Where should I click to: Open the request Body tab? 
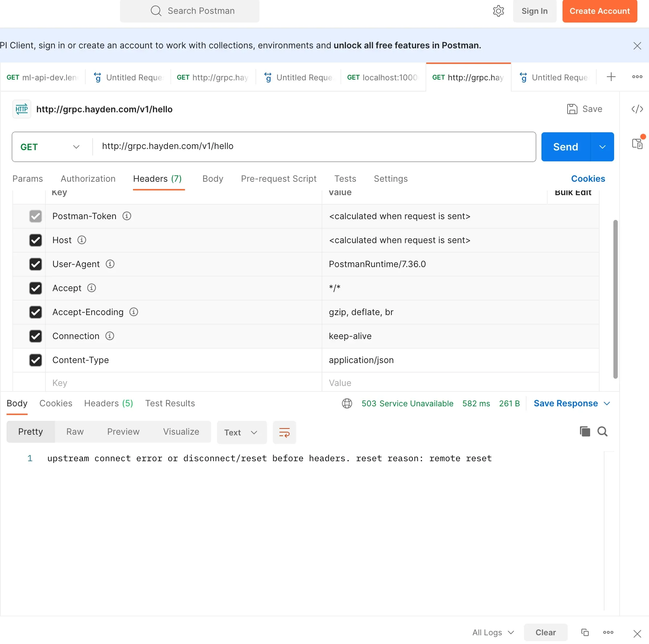tap(213, 179)
